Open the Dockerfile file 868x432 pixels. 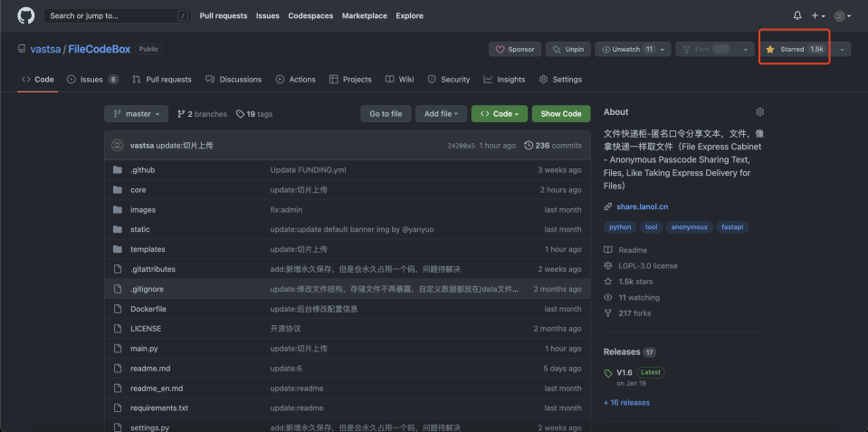pos(148,309)
